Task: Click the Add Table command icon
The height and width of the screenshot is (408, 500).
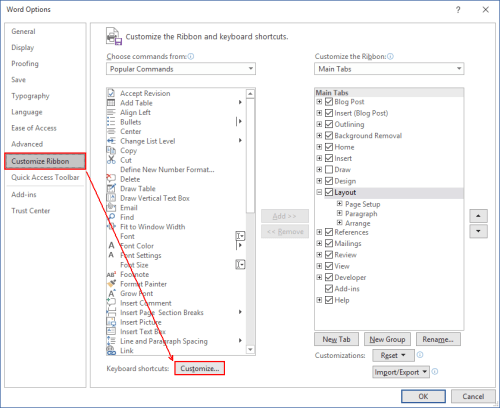Action: pos(111,103)
